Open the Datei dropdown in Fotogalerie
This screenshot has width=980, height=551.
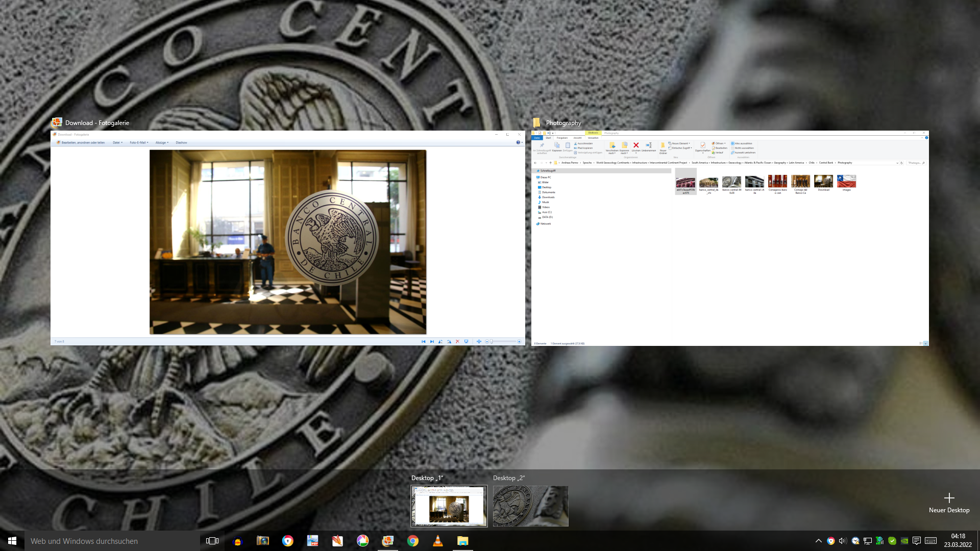point(117,142)
